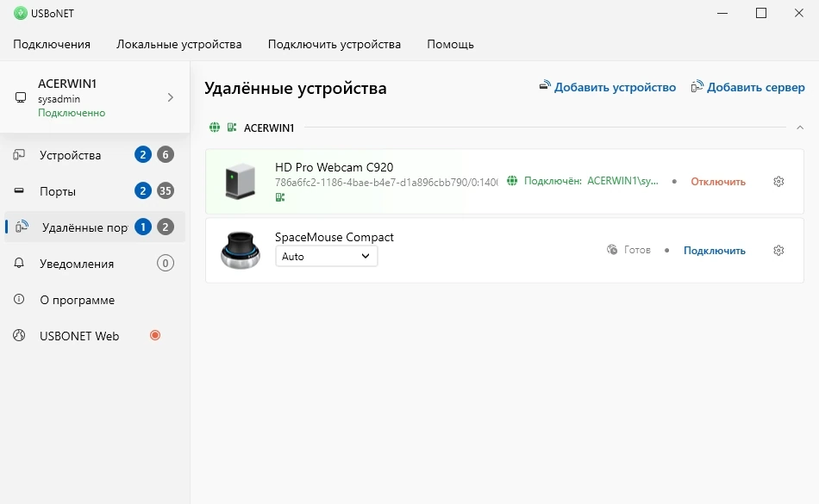This screenshot has height=504, width=819.
Task: Click the green Подключенно status text
Action: pyautogui.click(x=72, y=113)
